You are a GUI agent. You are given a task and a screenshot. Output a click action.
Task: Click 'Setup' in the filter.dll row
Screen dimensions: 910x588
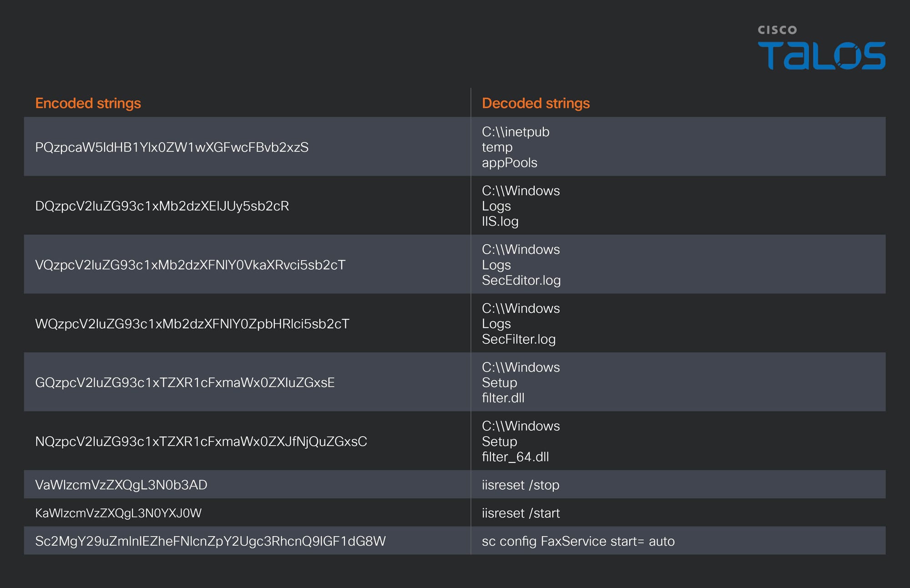(x=500, y=383)
